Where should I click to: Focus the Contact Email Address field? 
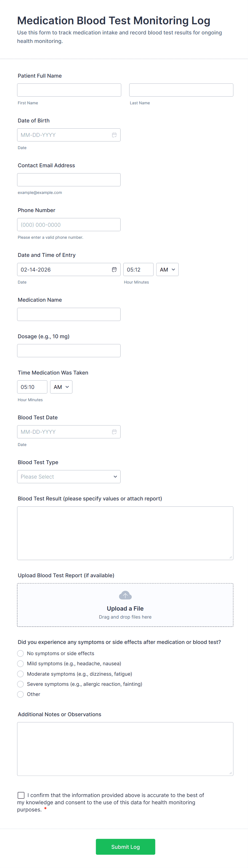coord(69,180)
